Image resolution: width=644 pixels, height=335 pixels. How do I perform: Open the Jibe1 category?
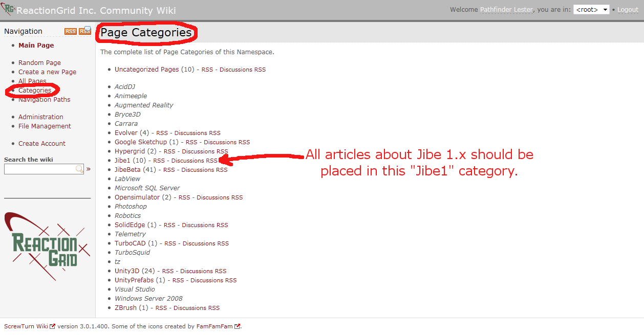122,161
